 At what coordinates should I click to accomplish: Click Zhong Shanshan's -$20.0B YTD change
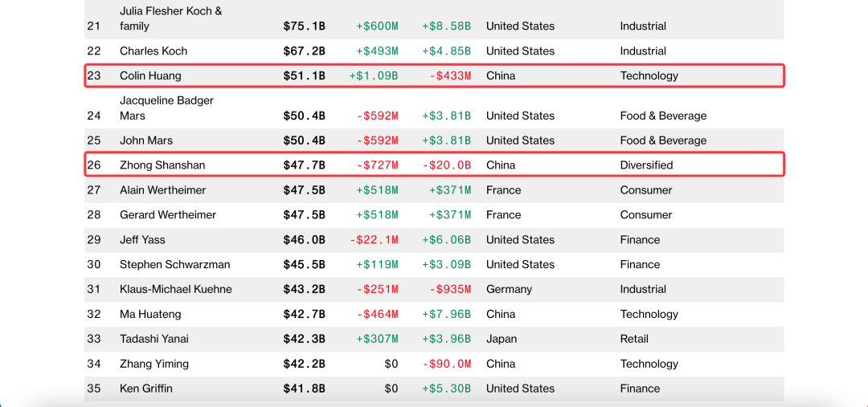coord(450,165)
